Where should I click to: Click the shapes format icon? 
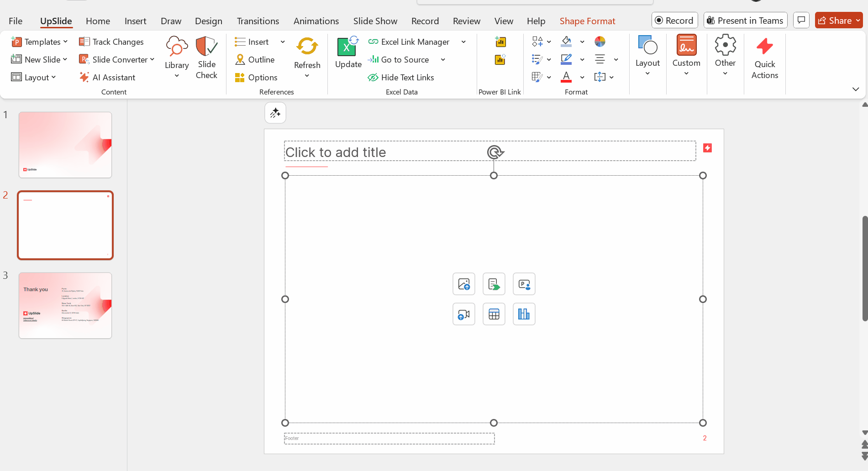click(537, 42)
